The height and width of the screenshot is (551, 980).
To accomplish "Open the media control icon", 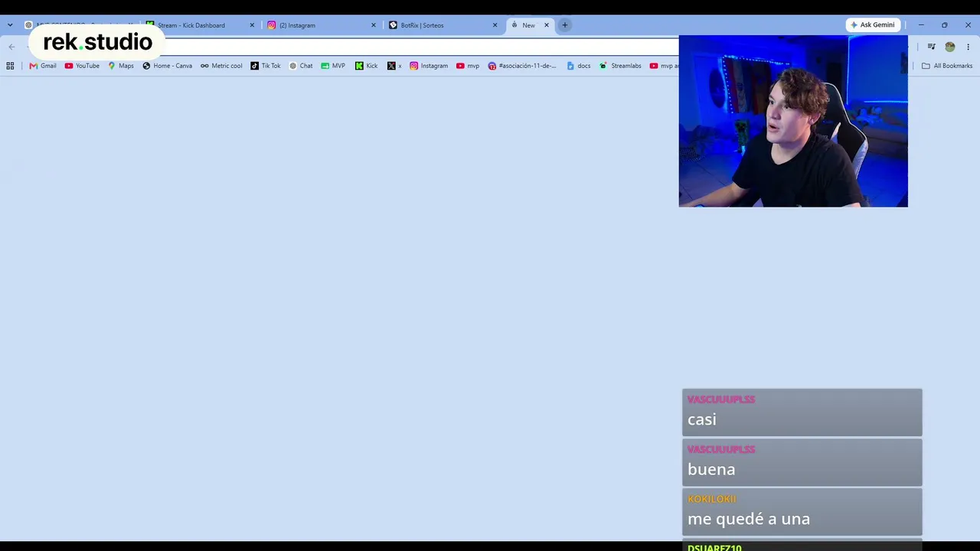I will pyautogui.click(x=931, y=47).
